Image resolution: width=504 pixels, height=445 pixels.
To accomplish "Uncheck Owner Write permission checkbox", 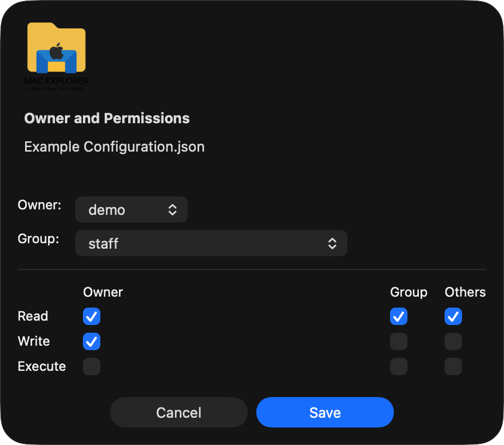I will tap(92, 341).
